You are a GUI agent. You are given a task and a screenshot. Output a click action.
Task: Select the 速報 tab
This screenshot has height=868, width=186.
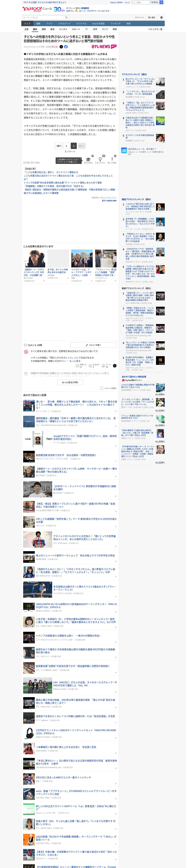(x=38, y=24)
